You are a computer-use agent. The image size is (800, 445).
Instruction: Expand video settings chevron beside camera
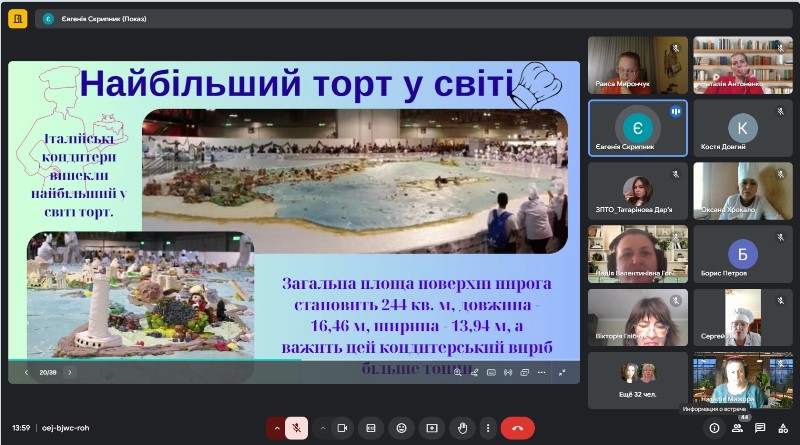[322, 428]
